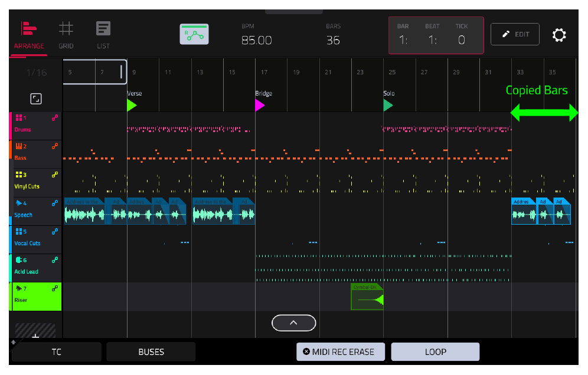Viewport: 588px width, 375px height.
Task: Select the Bass track header
Action: pyautogui.click(x=35, y=154)
